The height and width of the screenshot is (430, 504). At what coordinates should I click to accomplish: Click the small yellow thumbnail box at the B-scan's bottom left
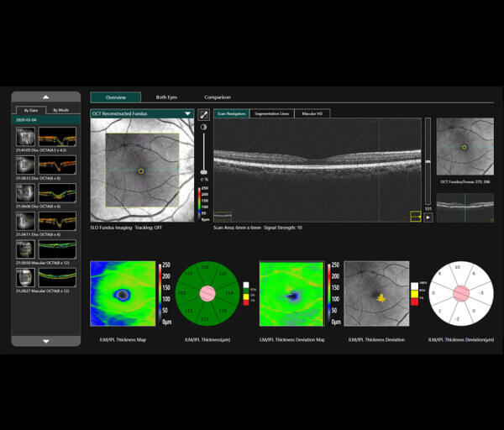tap(223, 216)
